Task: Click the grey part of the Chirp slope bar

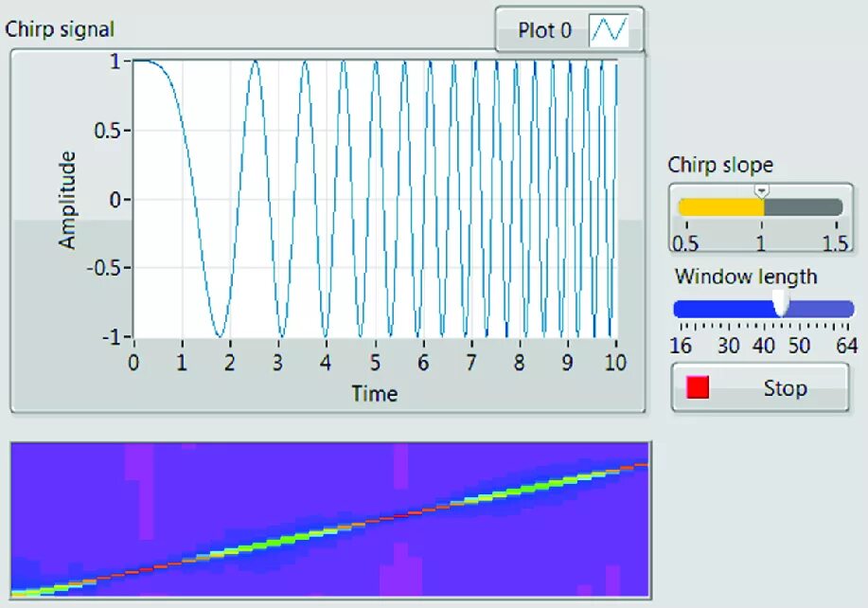Action: coord(804,207)
